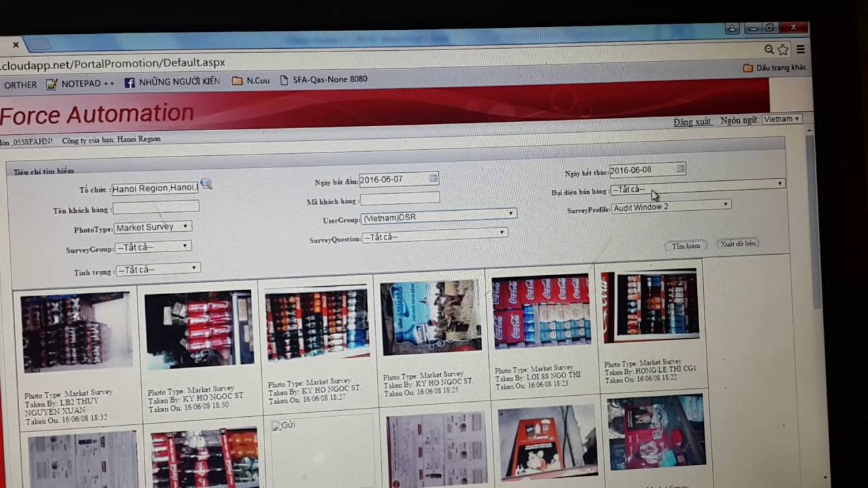Open the Facebook NHỮNG NGƯỜI KIÊN bookmark
This screenshot has height=488, width=868.
[172, 81]
